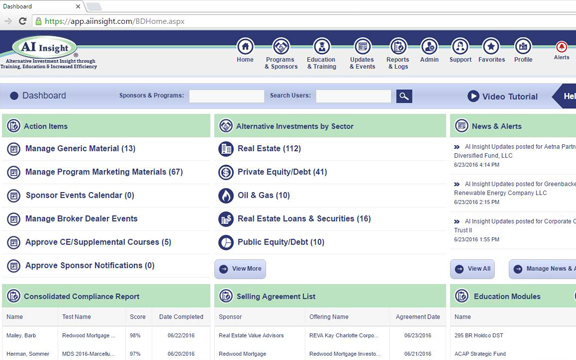This screenshot has height=360, width=576.
Task: Open the red Alerts icon
Action: tap(561, 47)
